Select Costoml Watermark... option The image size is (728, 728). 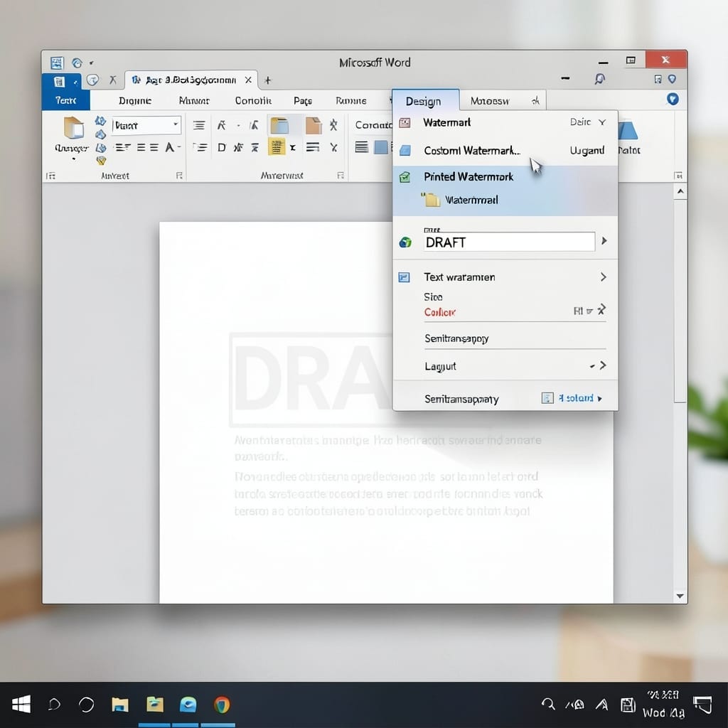click(472, 151)
